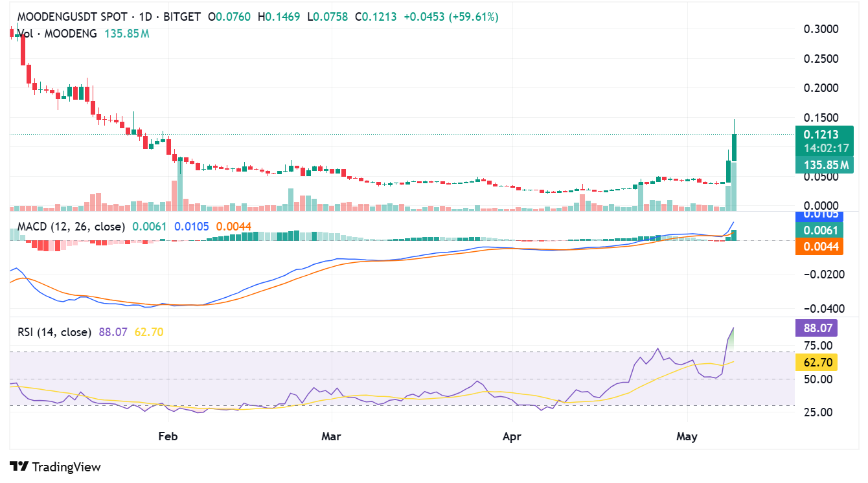Click the orange 0.0044 signal axis tag

(819, 246)
